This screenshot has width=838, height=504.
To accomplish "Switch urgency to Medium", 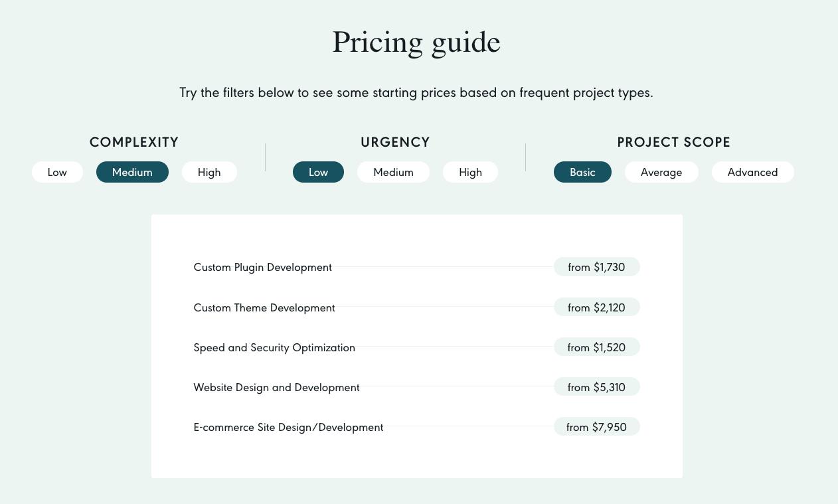I will point(393,172).
